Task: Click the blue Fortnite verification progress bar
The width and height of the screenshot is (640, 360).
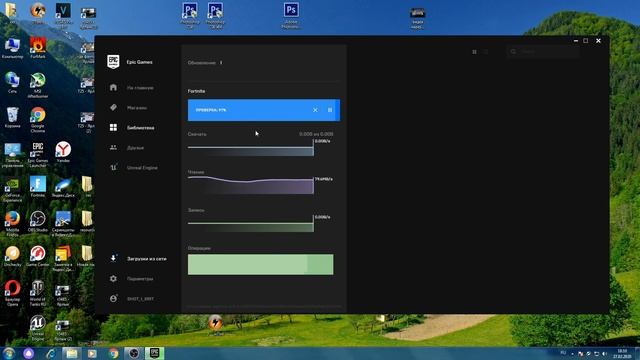Action: [x=264, y=110]
